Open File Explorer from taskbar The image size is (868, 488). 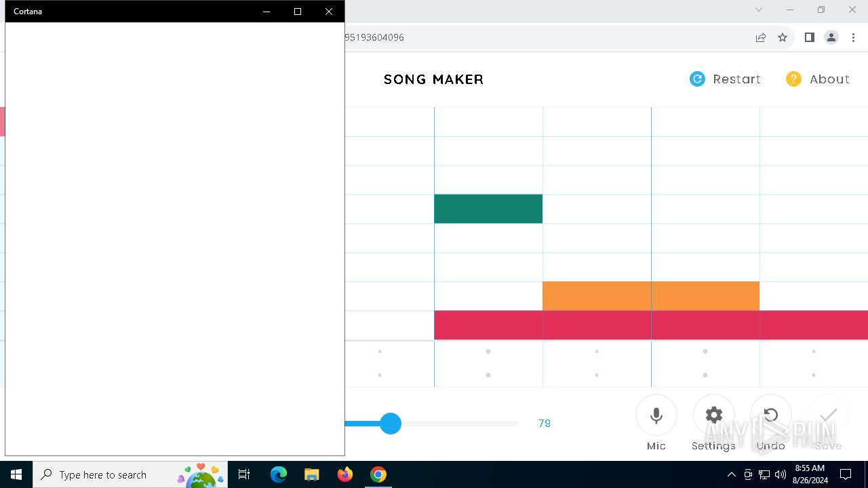pyautogui.click(x=311, y=474)
